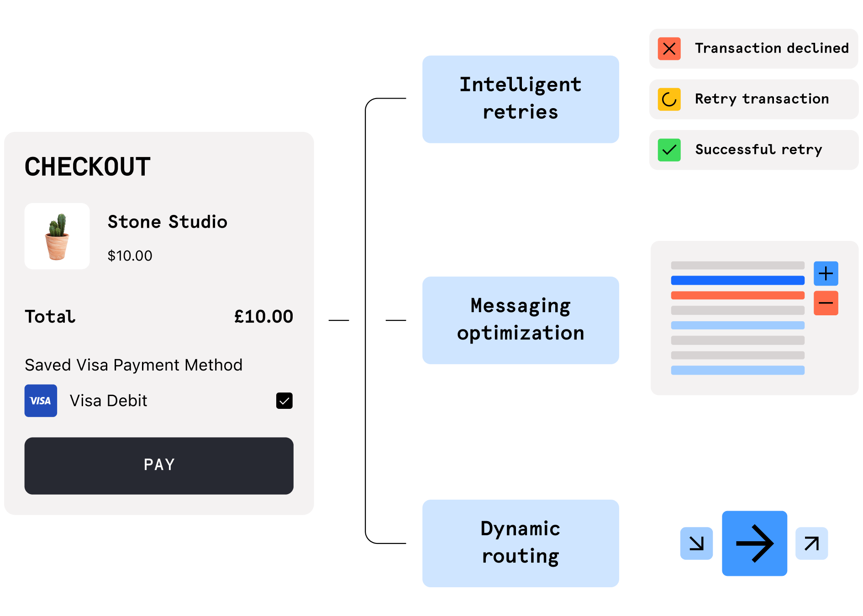Click the large blue right arrow icon

754,543
